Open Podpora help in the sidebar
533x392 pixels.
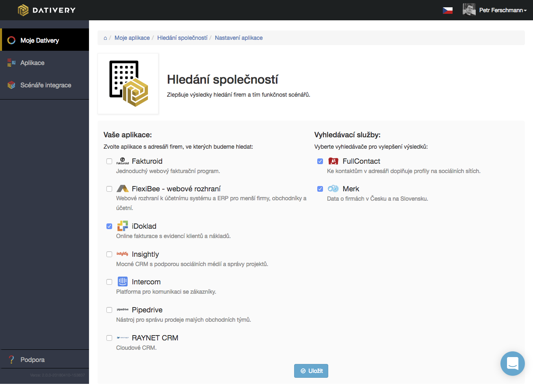tap(32, 360)
